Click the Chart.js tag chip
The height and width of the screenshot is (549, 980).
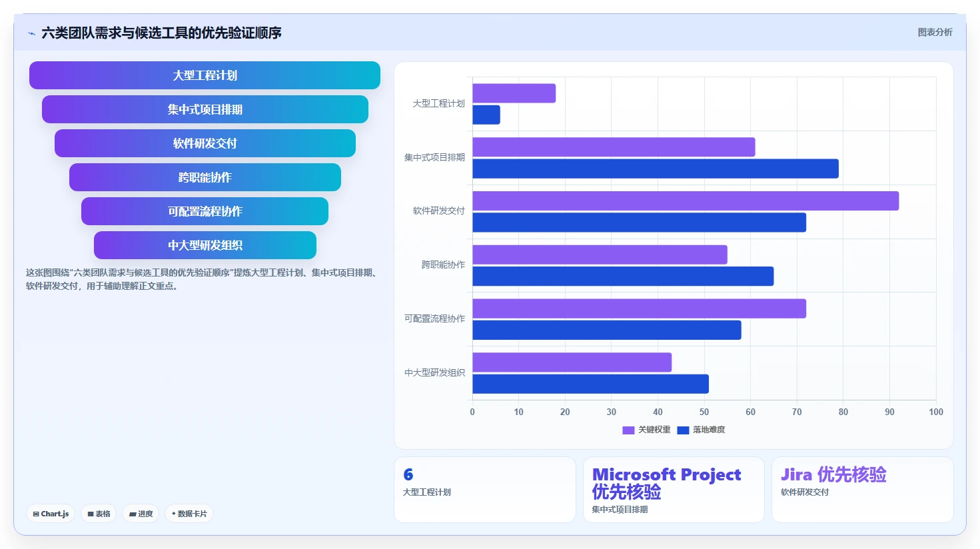(x=51, y=514)
